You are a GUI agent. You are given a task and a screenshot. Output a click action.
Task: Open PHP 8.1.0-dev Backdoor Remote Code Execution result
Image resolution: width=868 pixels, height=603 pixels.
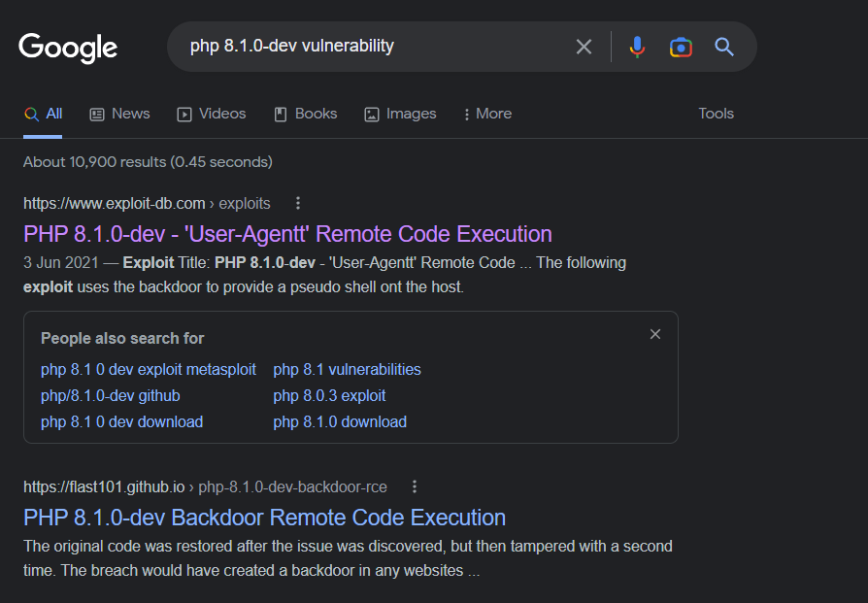pyautogui.click(x=265, y=518)
